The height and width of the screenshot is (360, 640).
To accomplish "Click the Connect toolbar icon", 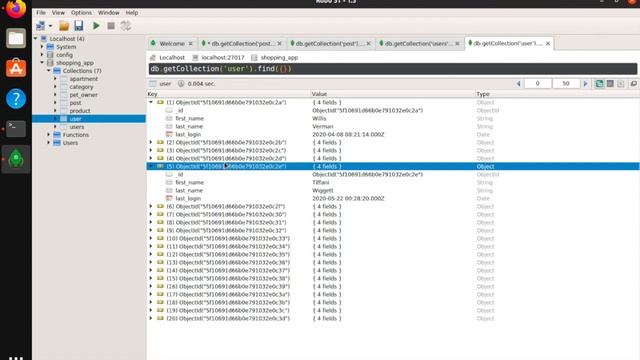I will click(x=40, y=26).
